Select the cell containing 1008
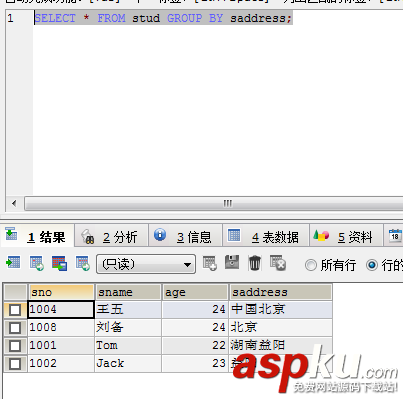Screen dimensions: 403x399 click(x=61, y=327)
